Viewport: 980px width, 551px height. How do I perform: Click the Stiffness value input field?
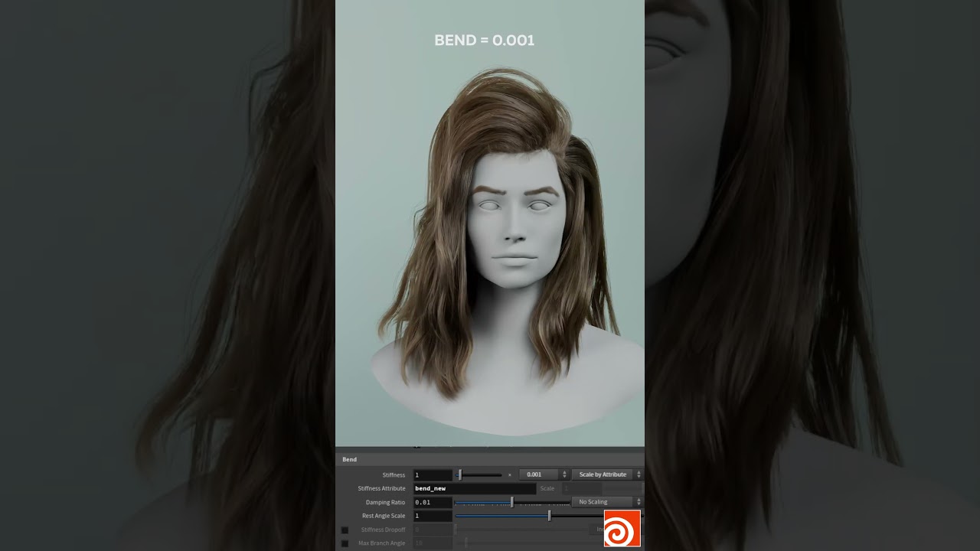pyautogui.click(x=433, y=474)
